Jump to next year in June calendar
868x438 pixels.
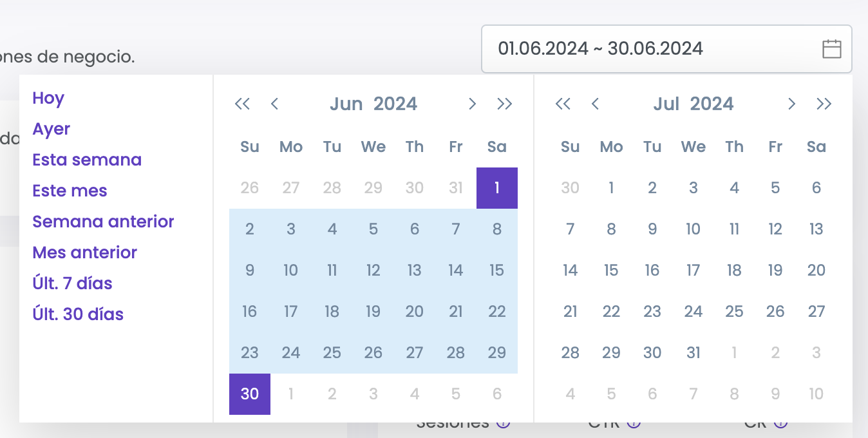pos(505,104)
